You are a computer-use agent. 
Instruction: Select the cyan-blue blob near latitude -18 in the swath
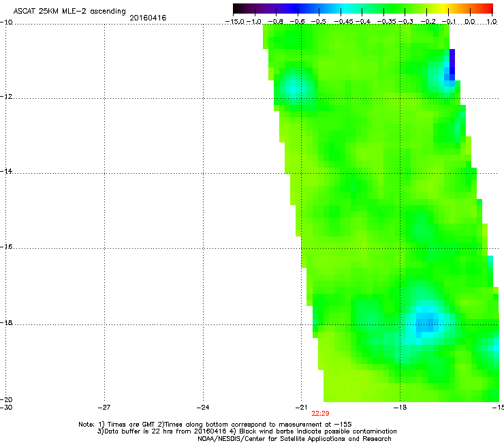(428, 322)
